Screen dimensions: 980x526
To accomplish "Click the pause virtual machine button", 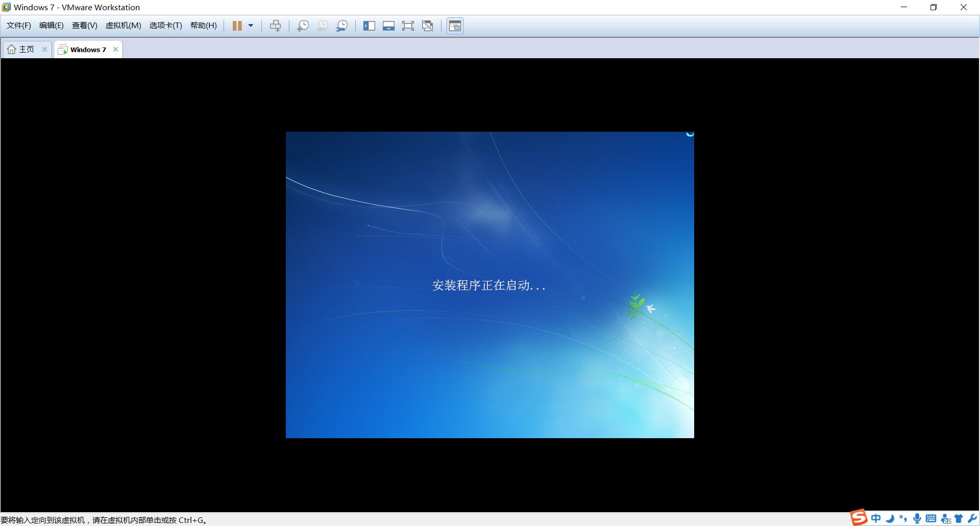I will pos(237,26).
